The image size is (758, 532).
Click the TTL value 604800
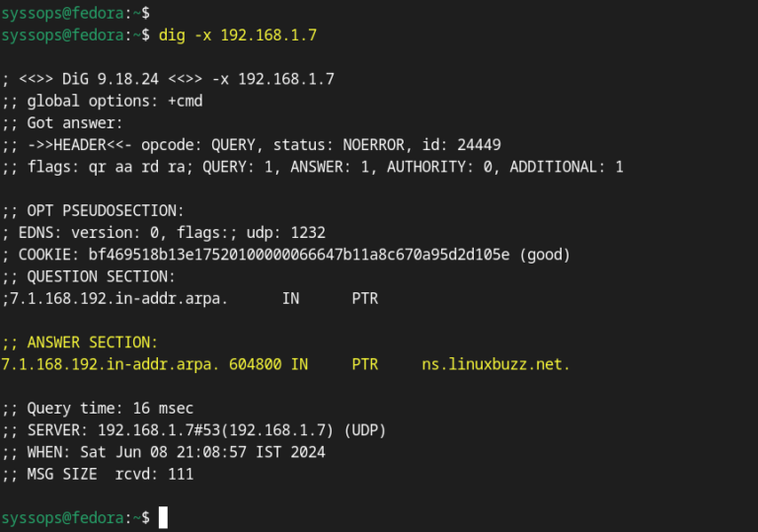click(x=256, y=364)
